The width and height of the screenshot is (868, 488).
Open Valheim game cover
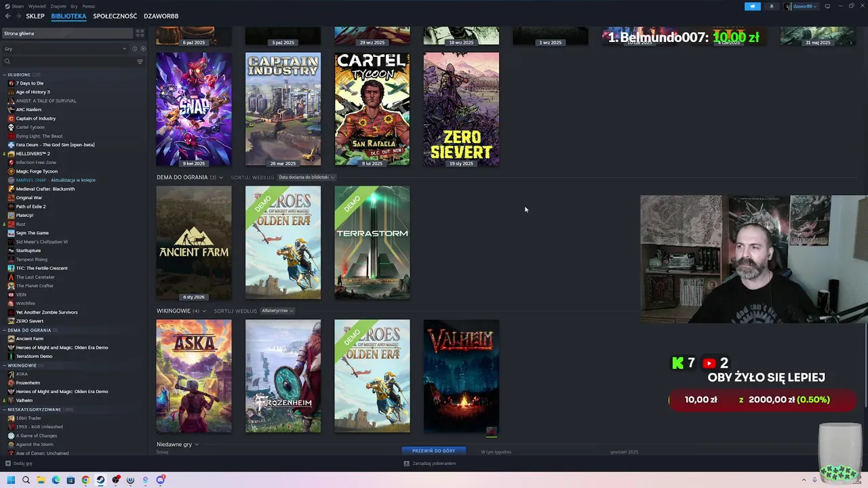461,376
